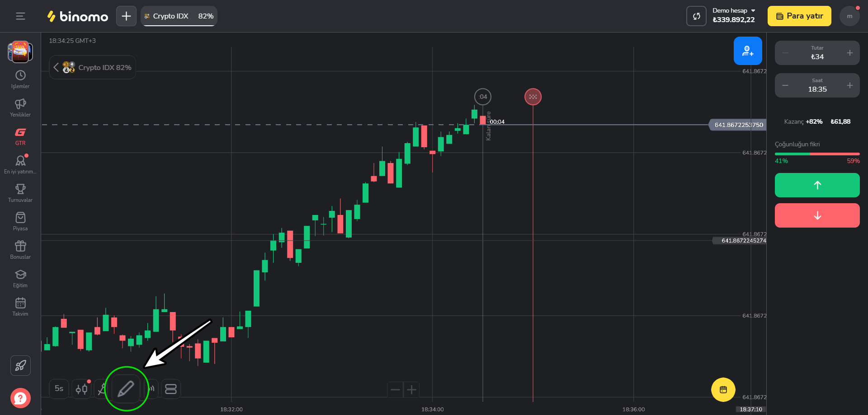Screen dimensions: 868x415
Task: Open the 5s timeframe selector
Action: [x=59, y=389]
